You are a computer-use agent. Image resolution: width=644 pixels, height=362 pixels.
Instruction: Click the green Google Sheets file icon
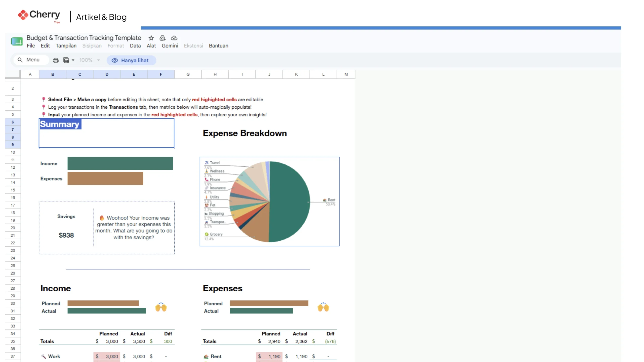coord(17,41)
